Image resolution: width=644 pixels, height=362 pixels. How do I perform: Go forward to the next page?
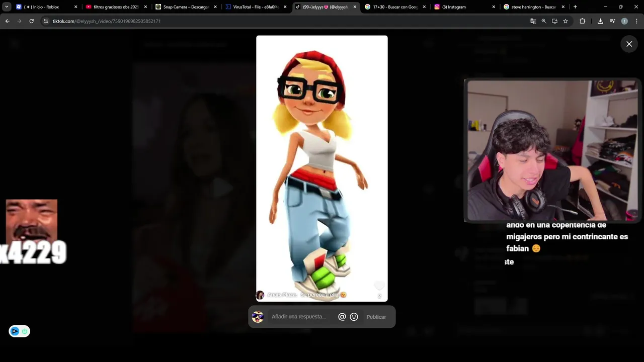19,21
